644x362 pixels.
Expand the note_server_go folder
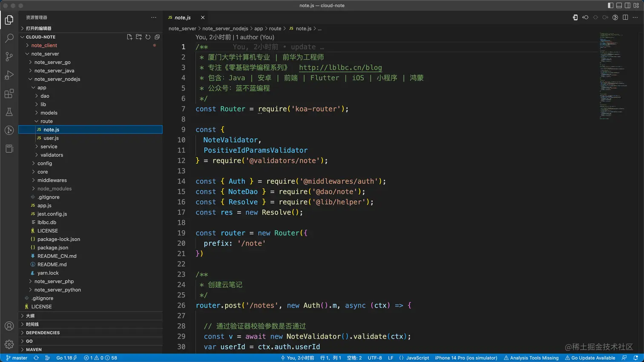point(90,62)
